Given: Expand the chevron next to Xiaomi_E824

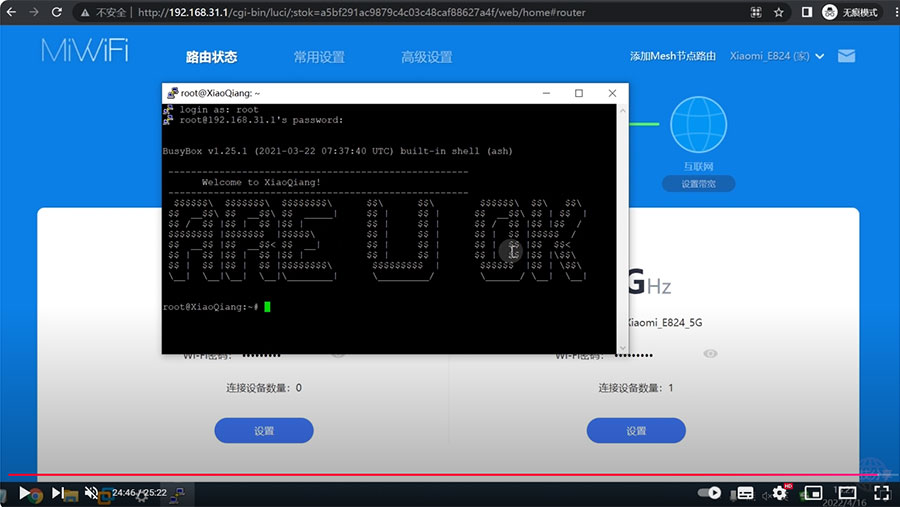Looking at the screenshot, I should pos(820,56).
